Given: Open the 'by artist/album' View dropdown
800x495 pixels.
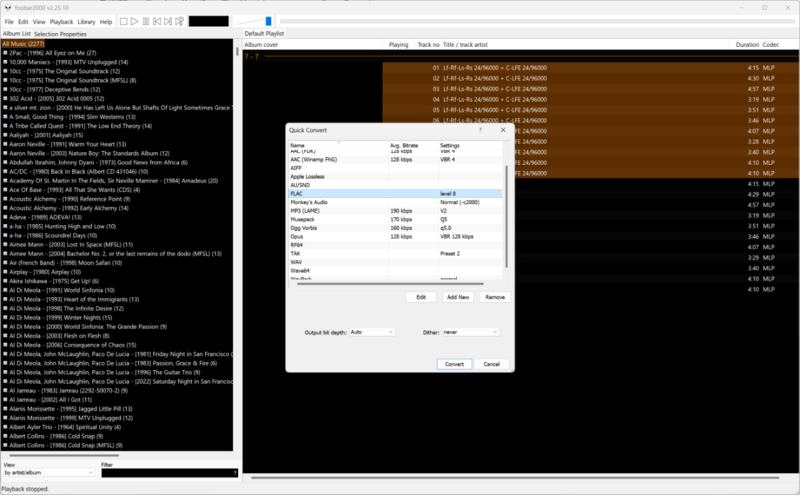Looking at the screenshot, I should 49,473.
